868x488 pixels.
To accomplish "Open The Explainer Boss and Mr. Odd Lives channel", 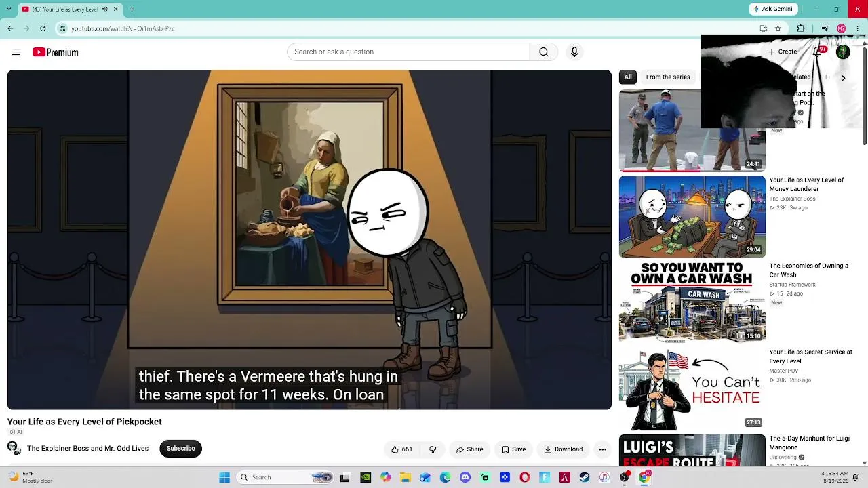I will click(x=87, y=449).
